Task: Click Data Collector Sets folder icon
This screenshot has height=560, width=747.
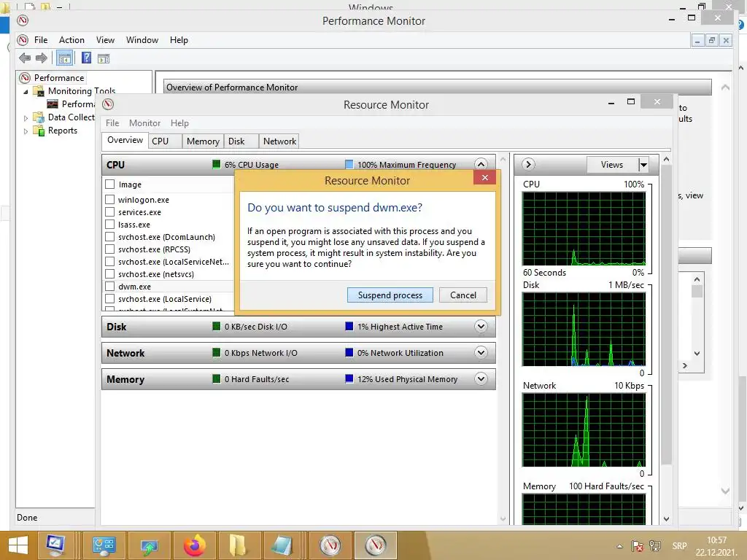Action: (x=38, y=117)
